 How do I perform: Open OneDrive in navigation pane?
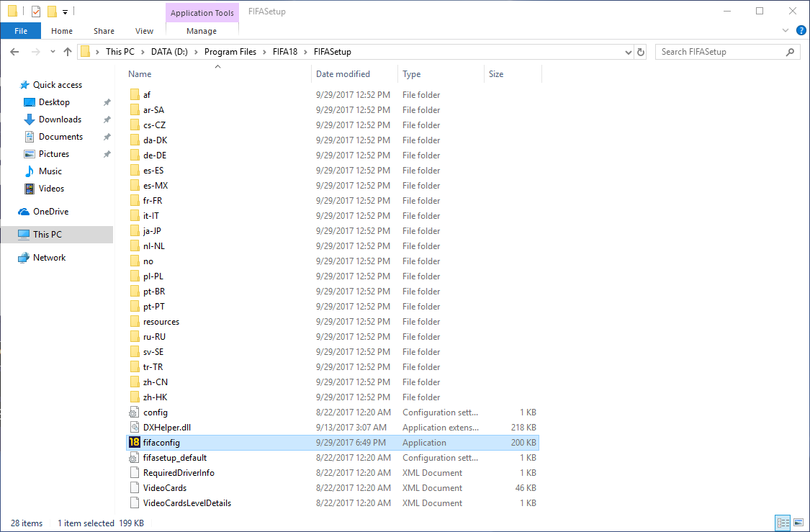(50, 211)
